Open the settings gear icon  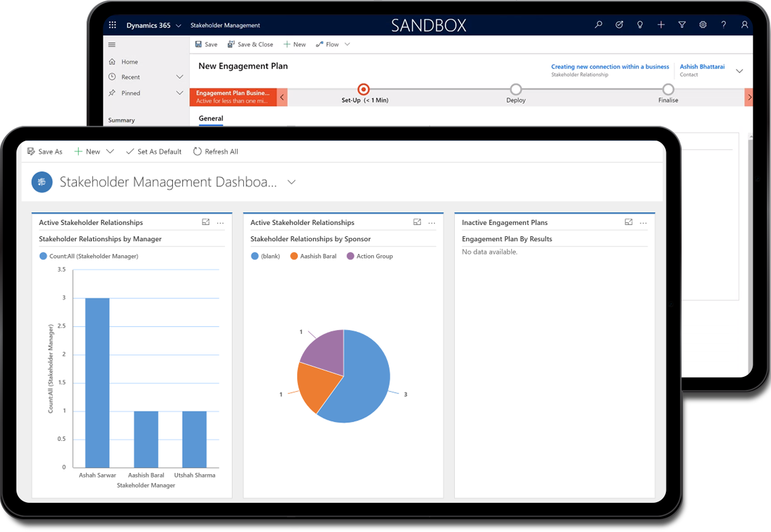coord(703,25)
